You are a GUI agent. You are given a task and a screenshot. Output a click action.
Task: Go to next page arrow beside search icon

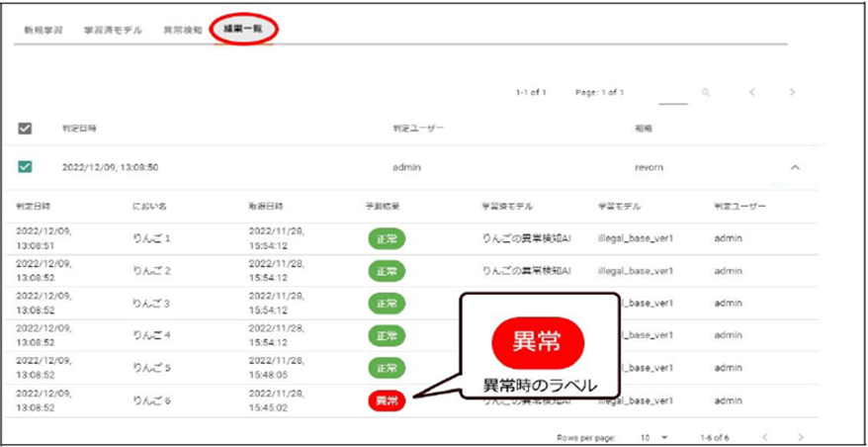(x=792, y=93)
